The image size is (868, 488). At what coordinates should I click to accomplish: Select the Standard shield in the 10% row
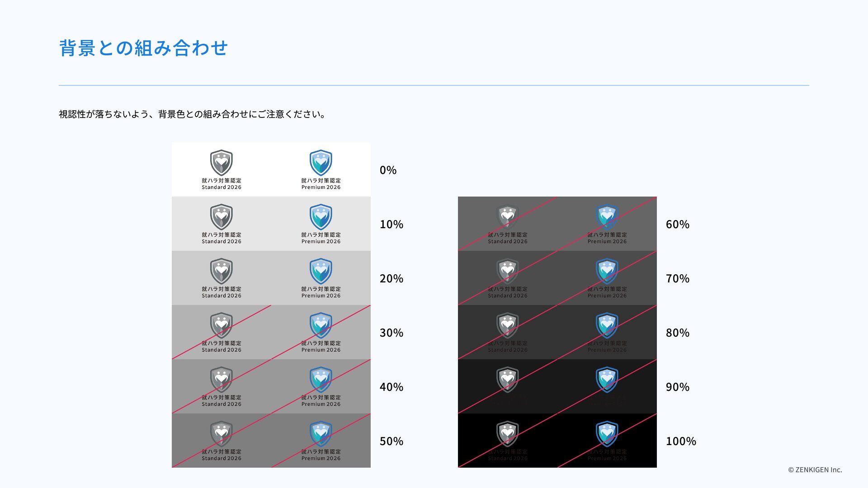point(222,217)
